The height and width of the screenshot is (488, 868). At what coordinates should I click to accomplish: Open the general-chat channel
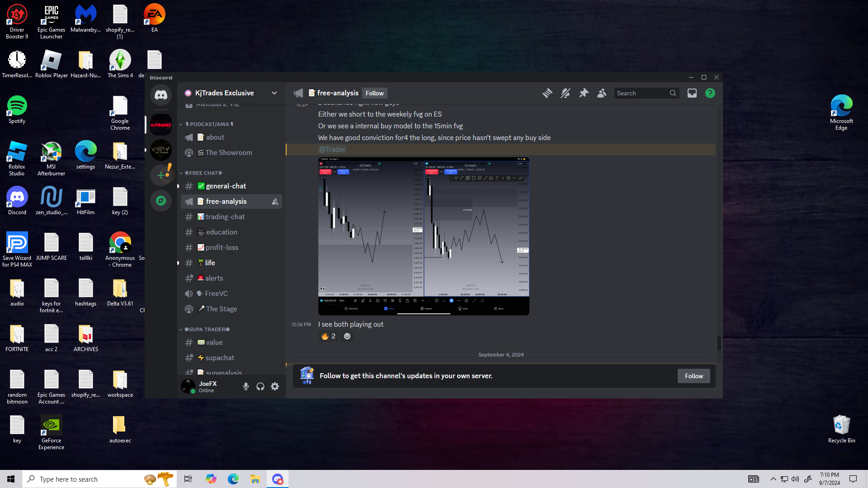pos(226,186)
